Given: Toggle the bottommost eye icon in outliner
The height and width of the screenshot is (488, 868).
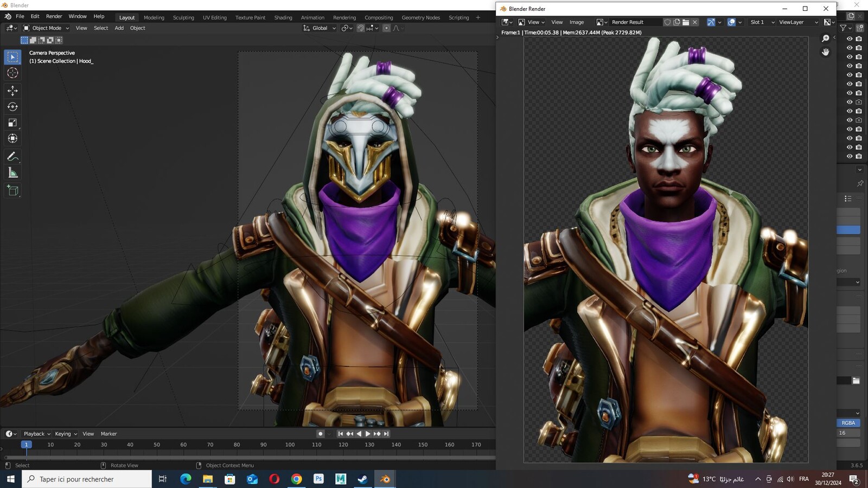Looking at the screenshot, I should point(850,156).
